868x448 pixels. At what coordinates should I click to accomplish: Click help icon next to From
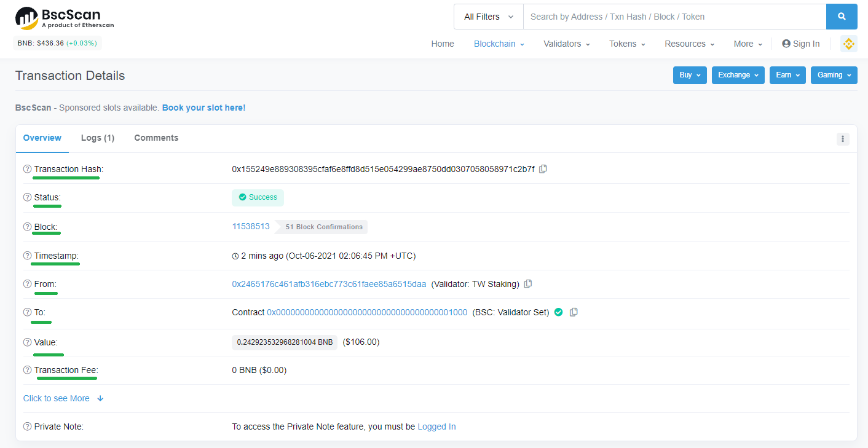[x=27, y=284]
